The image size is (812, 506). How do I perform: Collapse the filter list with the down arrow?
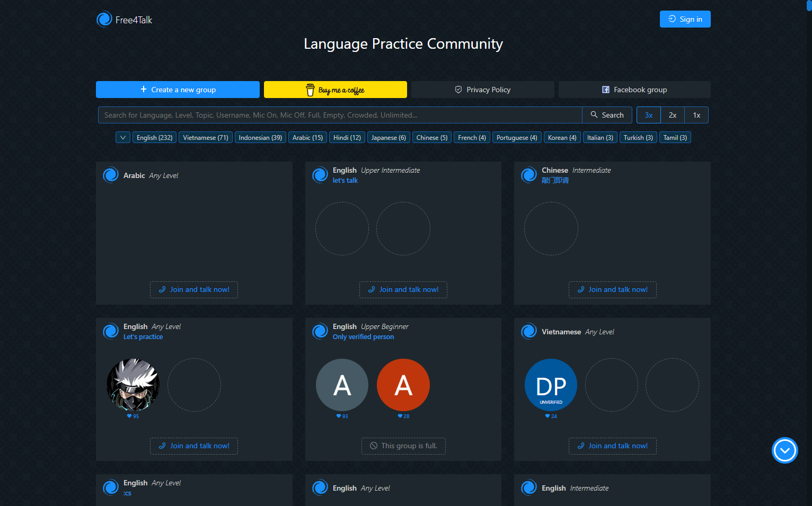122,137
